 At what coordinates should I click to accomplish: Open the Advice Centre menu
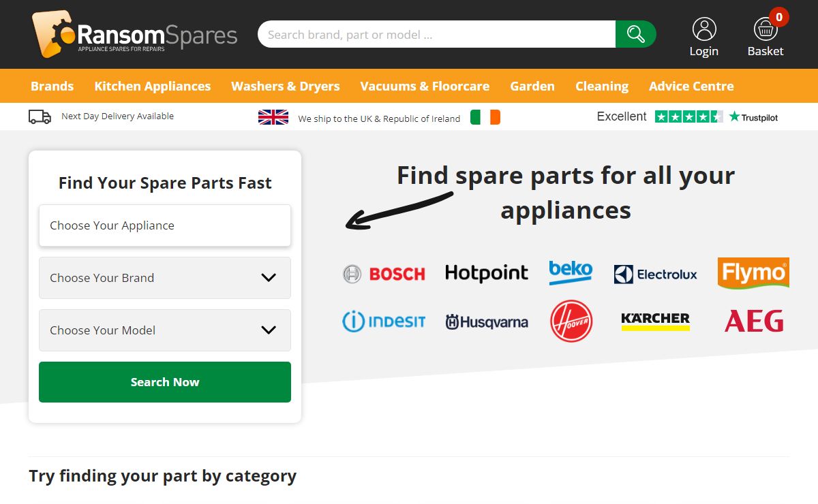click(691, 86)
